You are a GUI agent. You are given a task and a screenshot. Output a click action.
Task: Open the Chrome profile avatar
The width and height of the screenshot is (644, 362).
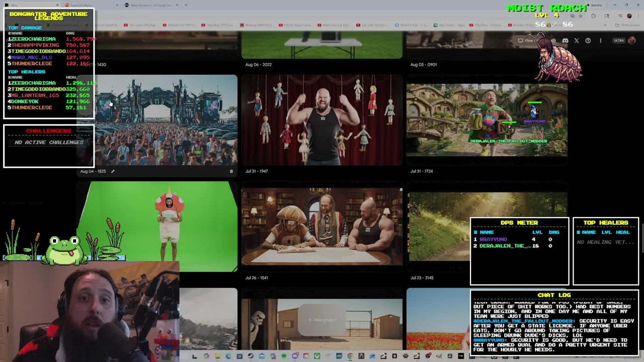tap(629, 16)
